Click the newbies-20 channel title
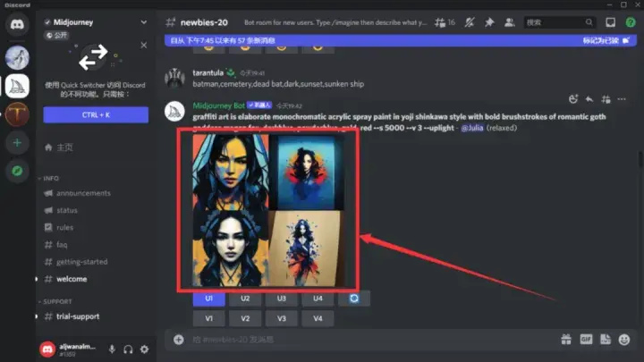This screenshot has height=362, width=644. click(x=204, y=22)
